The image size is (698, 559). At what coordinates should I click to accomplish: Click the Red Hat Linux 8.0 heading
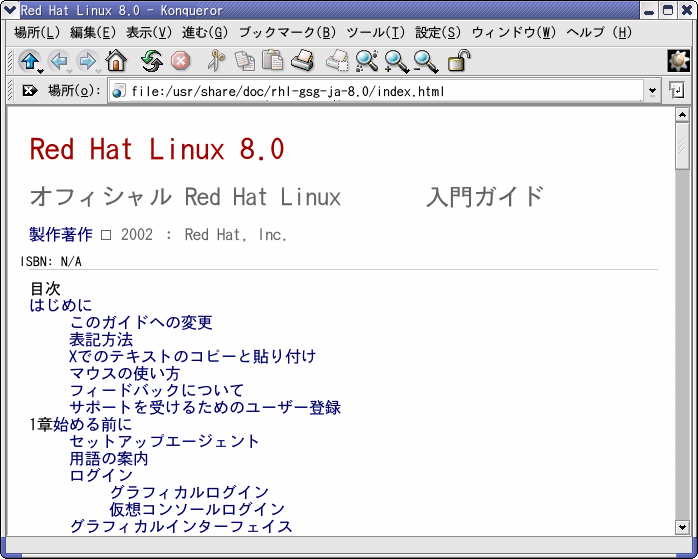tap(157, 149)
